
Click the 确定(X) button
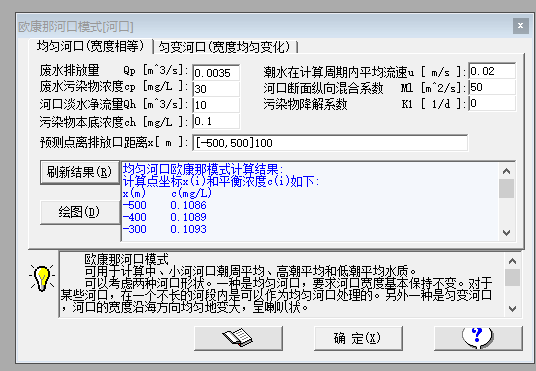pos(358,338)
